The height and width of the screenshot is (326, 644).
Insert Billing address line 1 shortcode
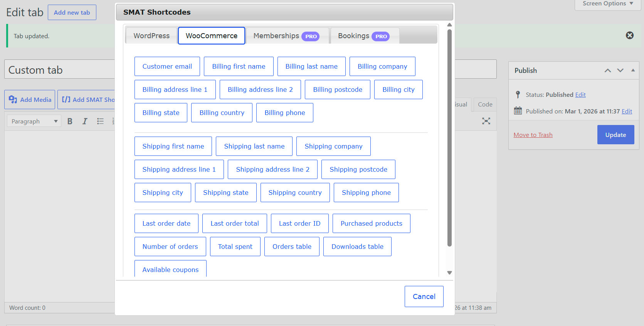tap(175, 90)
